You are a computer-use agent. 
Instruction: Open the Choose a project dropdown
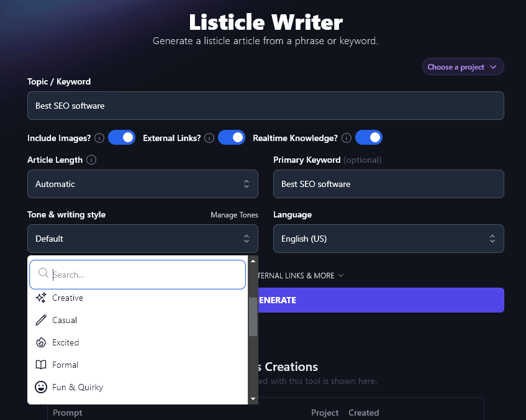pos(463,66)
